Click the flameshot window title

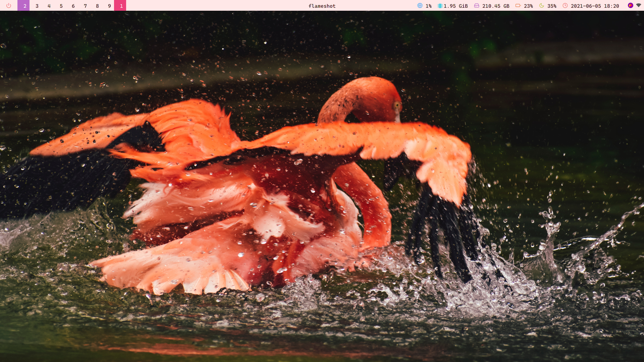pos(322,6)
